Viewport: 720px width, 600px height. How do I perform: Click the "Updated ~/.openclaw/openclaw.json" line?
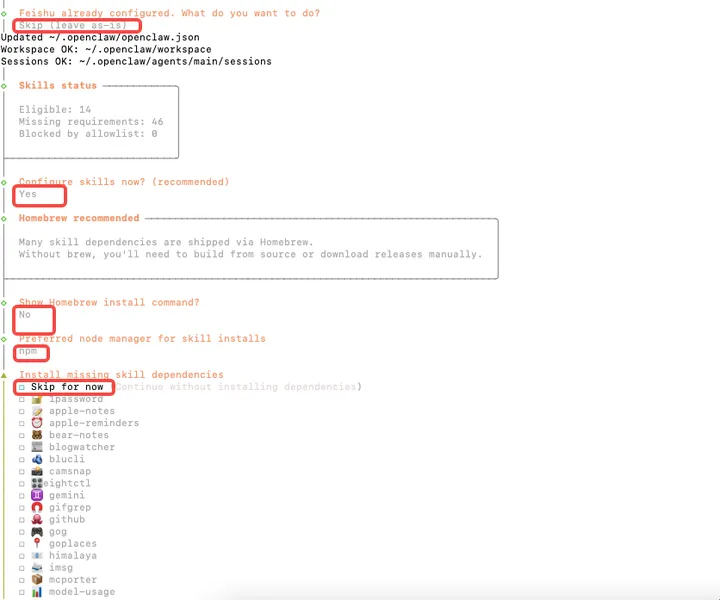click(x=100, y=37)
